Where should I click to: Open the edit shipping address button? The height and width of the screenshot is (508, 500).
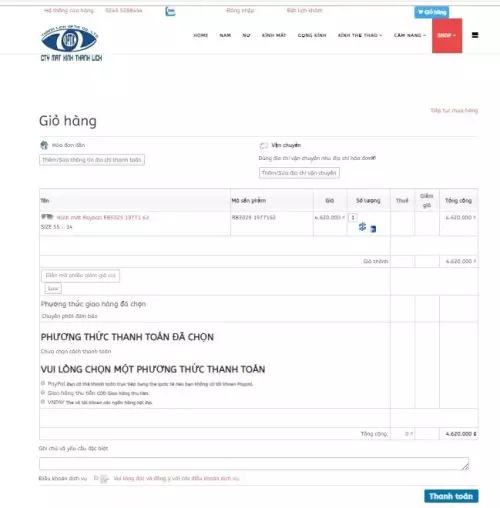tap(299, 173)
